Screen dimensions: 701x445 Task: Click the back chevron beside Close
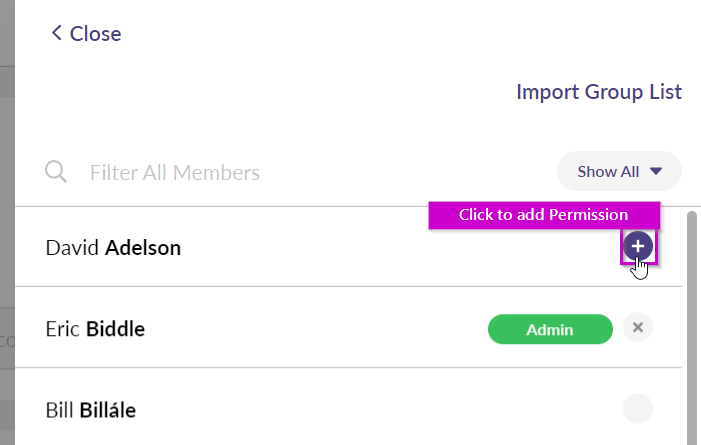[57, 33]
